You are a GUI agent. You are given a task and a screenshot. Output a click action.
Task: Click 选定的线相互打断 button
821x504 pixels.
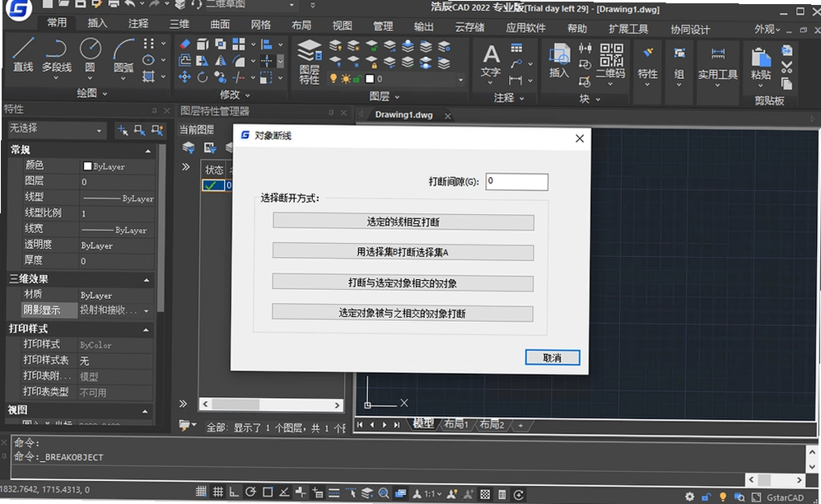(x=404, y=222)
